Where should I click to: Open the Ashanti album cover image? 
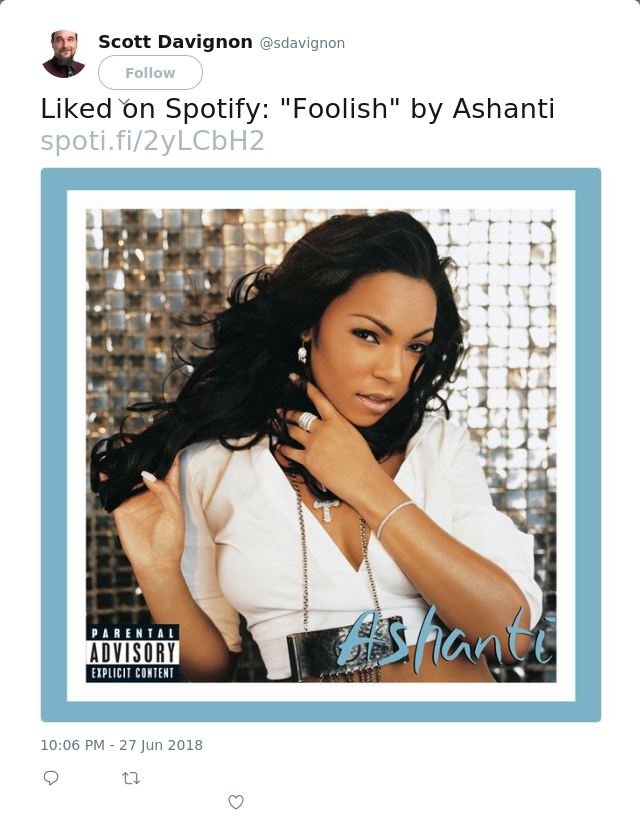(x=321, y=445)
